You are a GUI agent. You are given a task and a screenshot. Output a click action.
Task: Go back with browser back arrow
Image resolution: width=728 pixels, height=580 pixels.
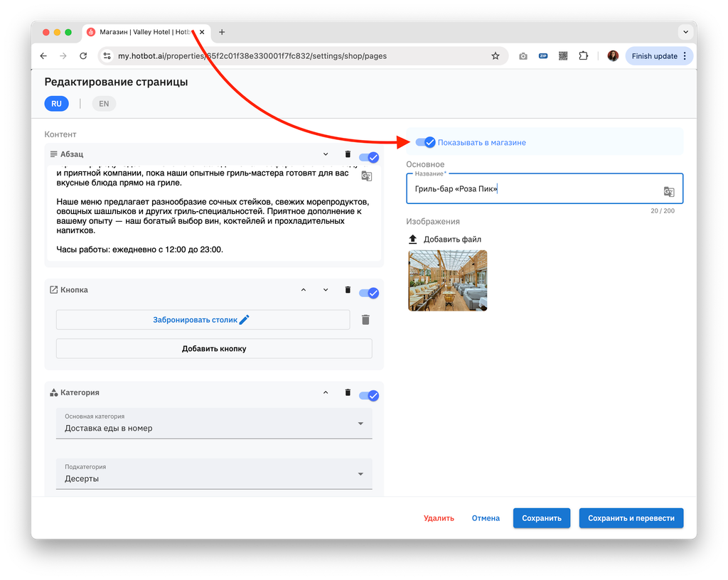[x=43, y=56]
